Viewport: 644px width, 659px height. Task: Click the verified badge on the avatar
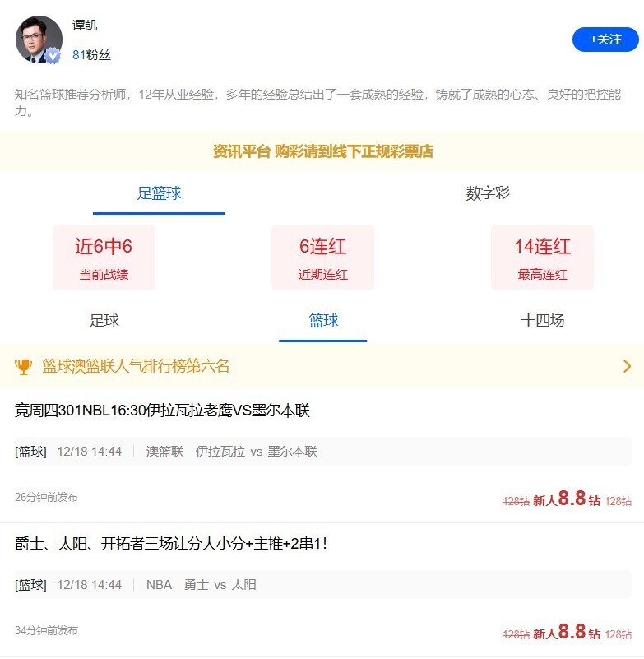pos(53,55)
